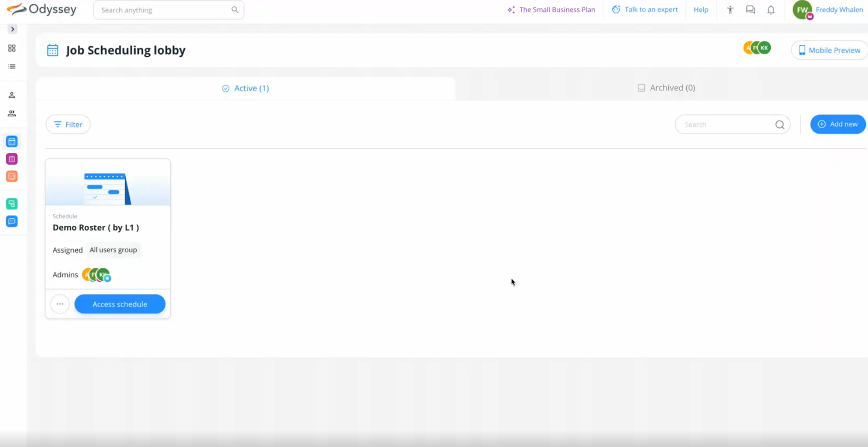Click the Mobile Preview button
Viewport: 868px width, 447px height.
click(x=829, y=50)
